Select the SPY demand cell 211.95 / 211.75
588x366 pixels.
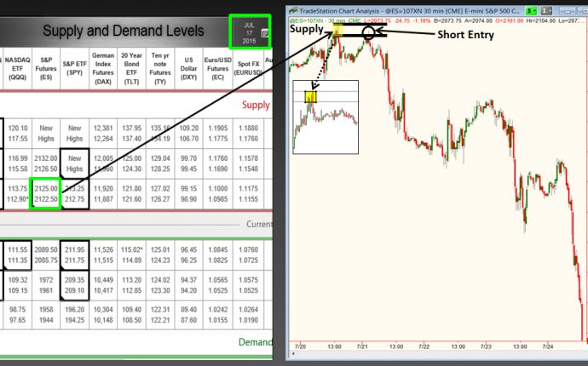point(74,254)
